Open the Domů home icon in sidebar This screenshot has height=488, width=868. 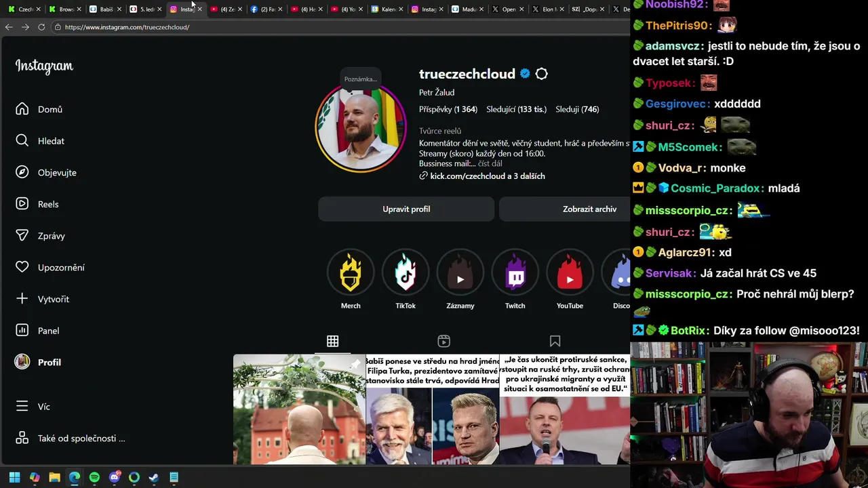click(22, 109)
